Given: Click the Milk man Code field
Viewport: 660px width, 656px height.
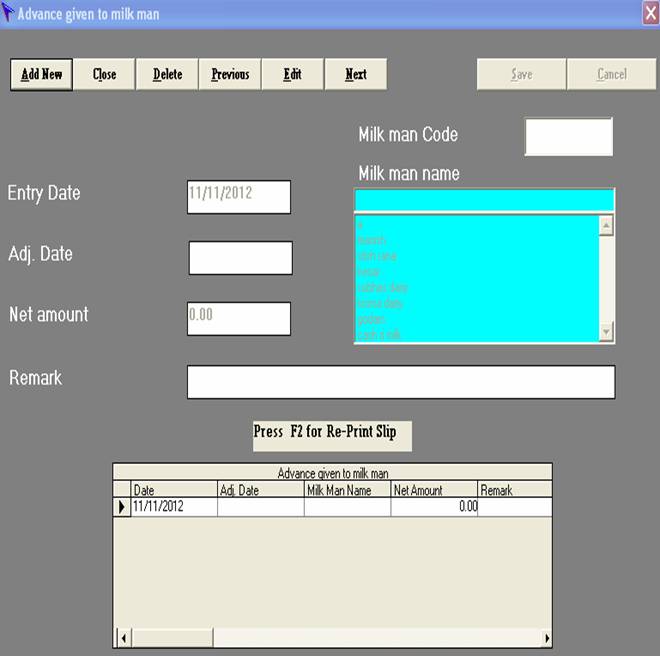Looking at the screenshot, I should click(568, 137).
